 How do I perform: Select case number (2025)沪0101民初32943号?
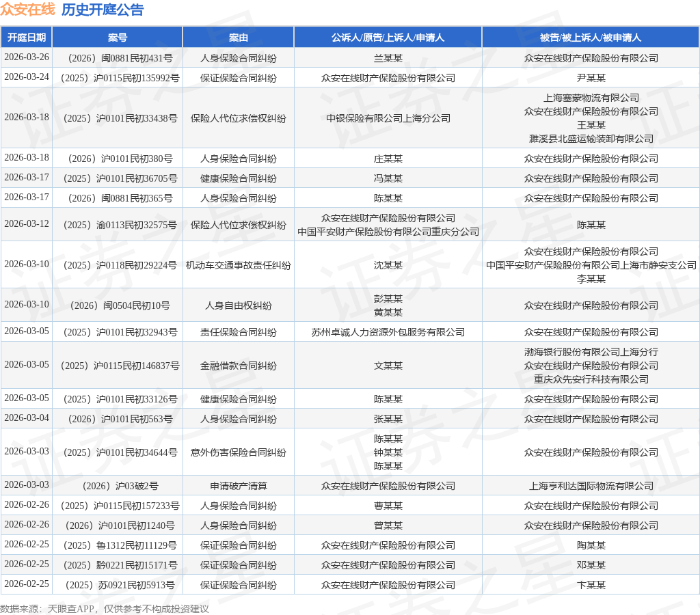point(120,332)
